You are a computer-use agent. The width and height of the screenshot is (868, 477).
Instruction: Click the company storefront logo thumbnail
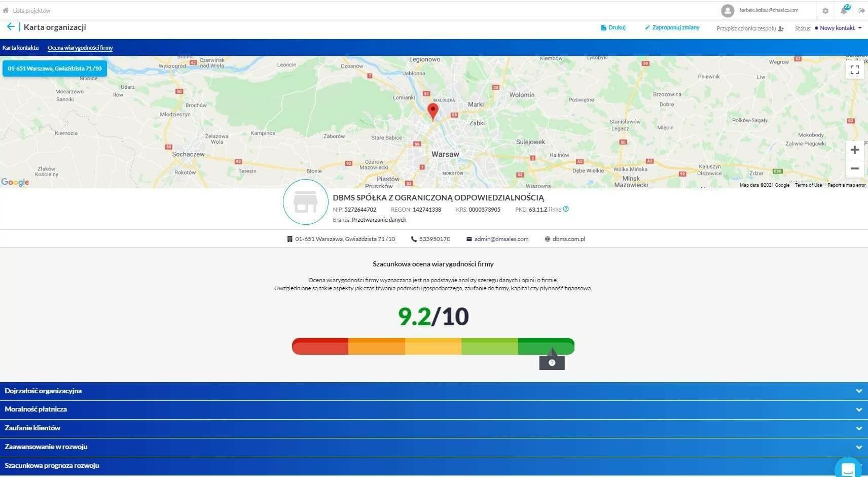(306, 202)
